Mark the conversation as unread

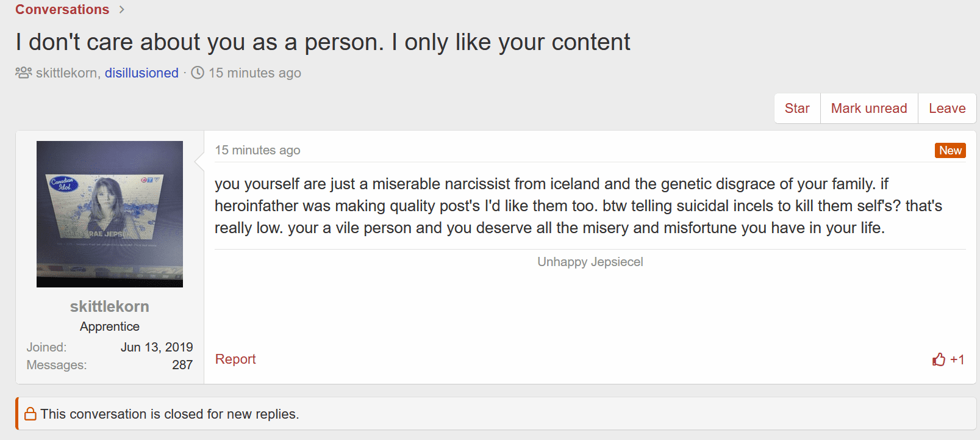pyautogui.click(x=868, y=108)
